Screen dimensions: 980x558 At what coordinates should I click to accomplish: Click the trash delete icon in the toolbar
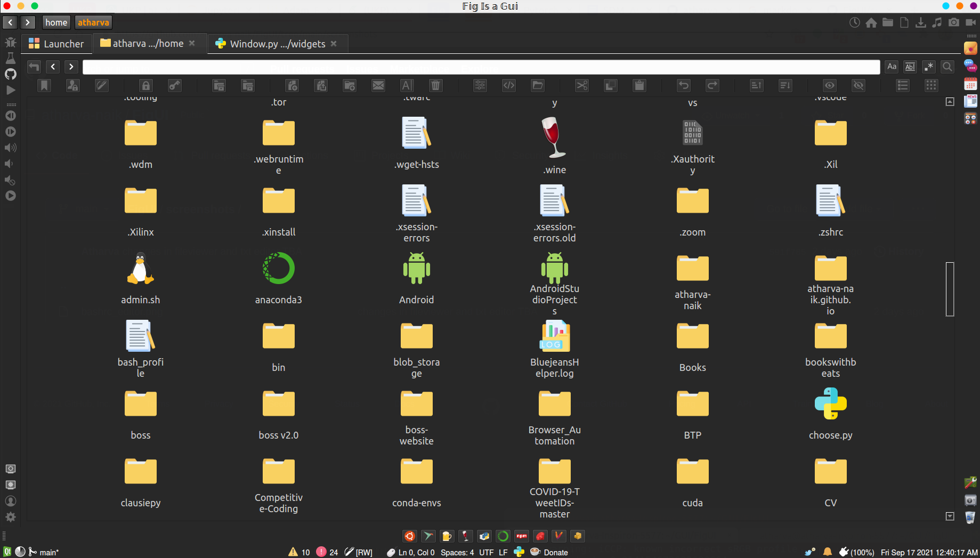tap(435, 85)
